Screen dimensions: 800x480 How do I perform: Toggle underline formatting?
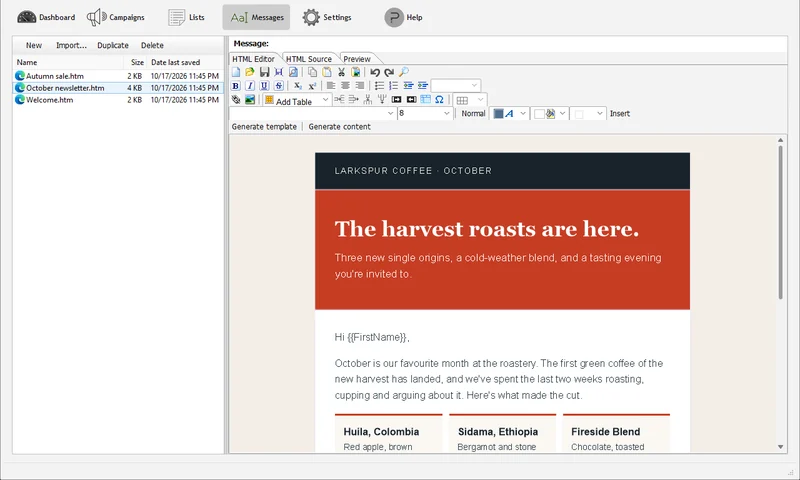click(264, 86)
